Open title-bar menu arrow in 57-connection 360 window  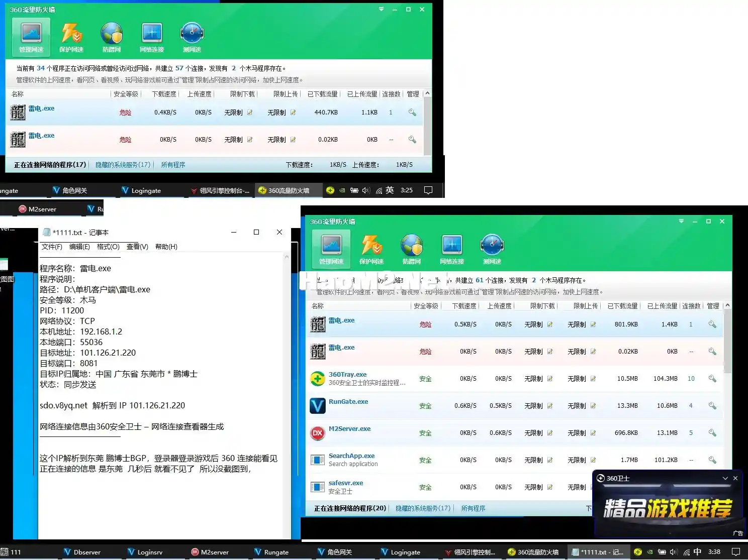coord(381,9)
